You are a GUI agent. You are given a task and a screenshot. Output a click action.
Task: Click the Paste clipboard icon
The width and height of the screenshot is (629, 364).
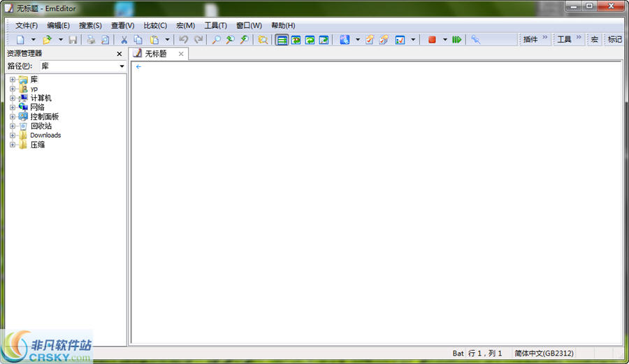(154, 40)
